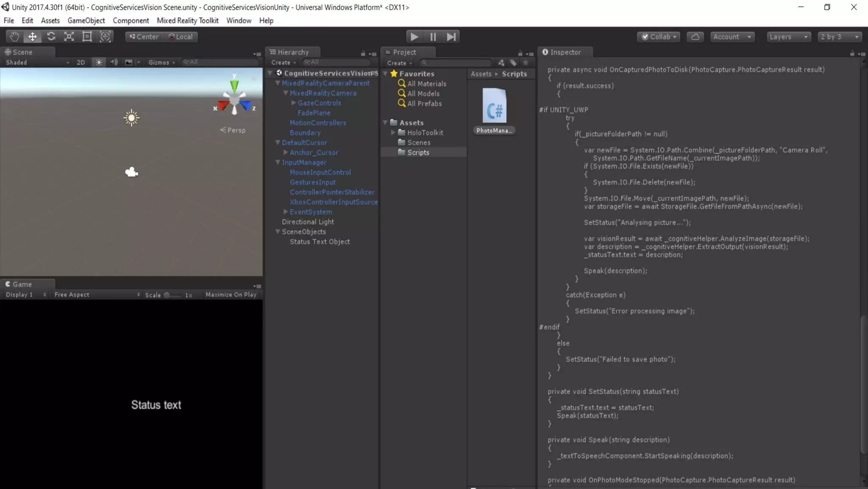Toggle 2D view mode in Scene

coord(81,62)
